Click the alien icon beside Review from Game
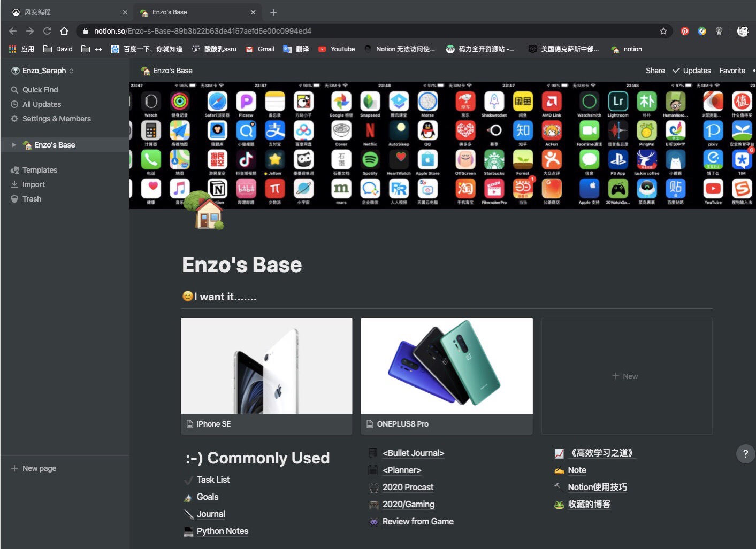Viewport: 756px width, 549px height. pyautogui.click(x=373, y=522)
